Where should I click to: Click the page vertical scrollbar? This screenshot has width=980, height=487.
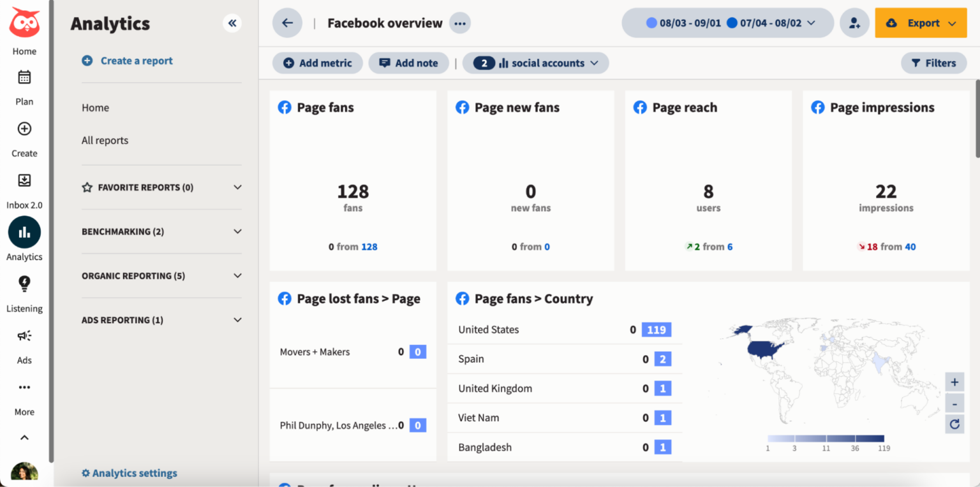[977, 119]
